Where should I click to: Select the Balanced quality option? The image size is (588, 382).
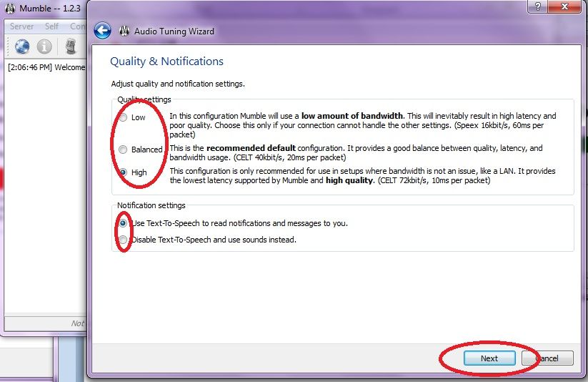(x=123, y=150)
